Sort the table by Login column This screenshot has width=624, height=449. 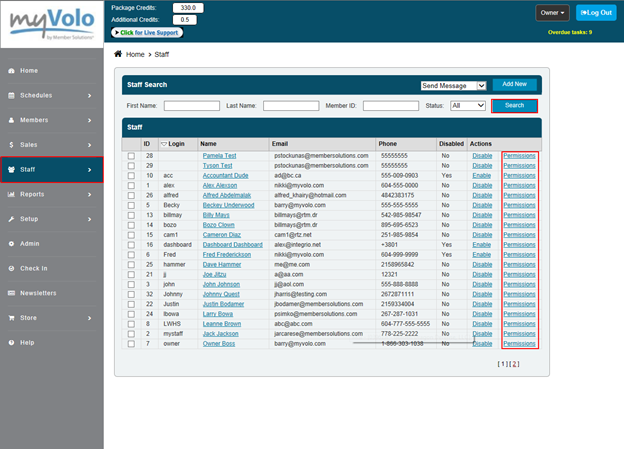(175, 144)
